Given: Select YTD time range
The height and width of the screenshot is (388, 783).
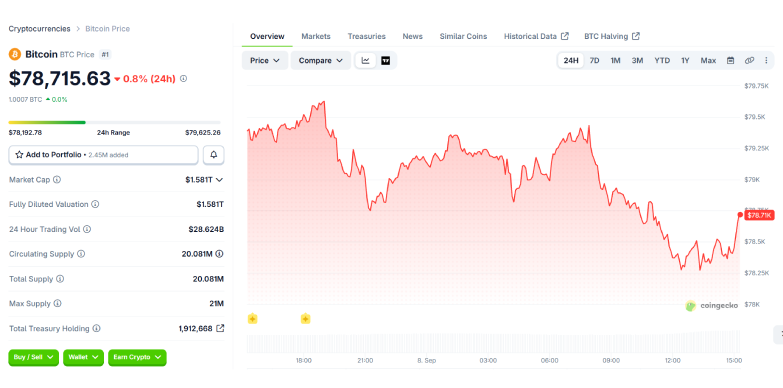Looking at the screenshot, I should tap(662, 60).
